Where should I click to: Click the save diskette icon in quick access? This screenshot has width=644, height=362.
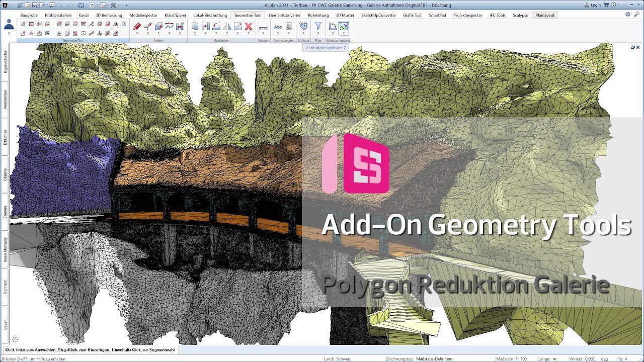coord(34,5)
